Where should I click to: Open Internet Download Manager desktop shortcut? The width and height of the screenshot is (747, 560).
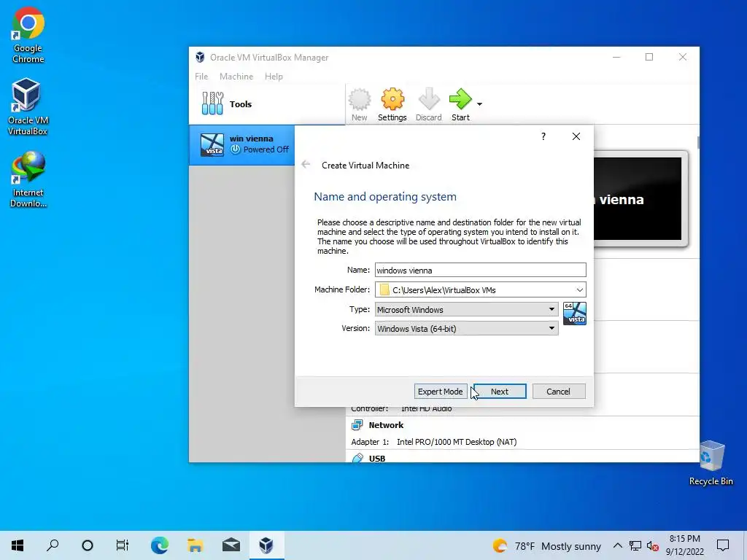pyautogui.click(x=28, y=179)
